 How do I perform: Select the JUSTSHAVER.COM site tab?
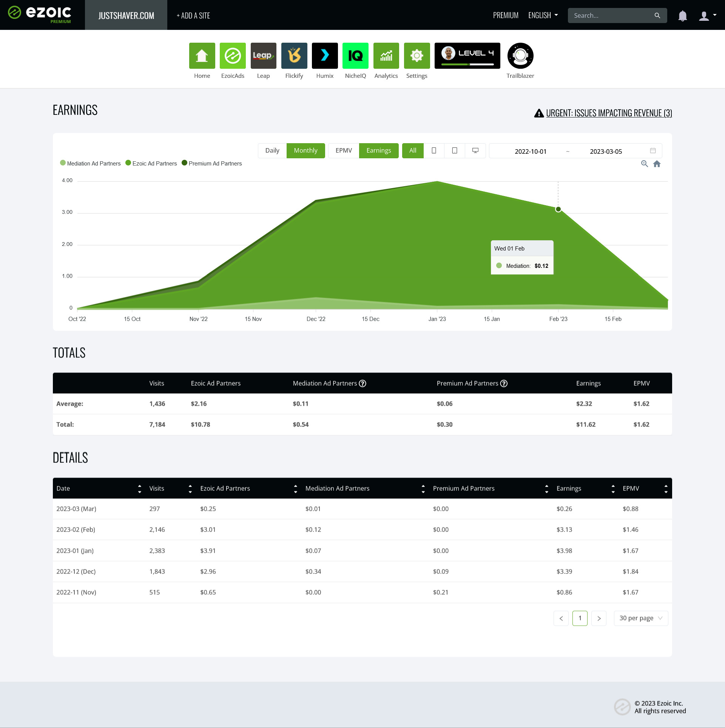point(126,15)
